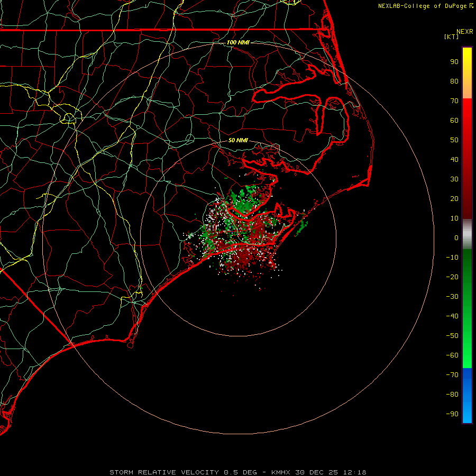
Task: Click the -50 value on the velocity scale
Action: click(452, 335)
